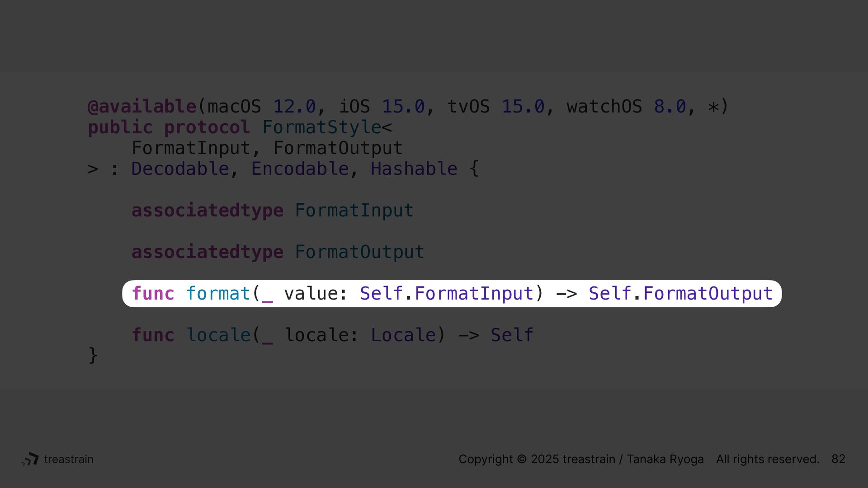Click the treastrain brand text

click(x=69, y=459)
